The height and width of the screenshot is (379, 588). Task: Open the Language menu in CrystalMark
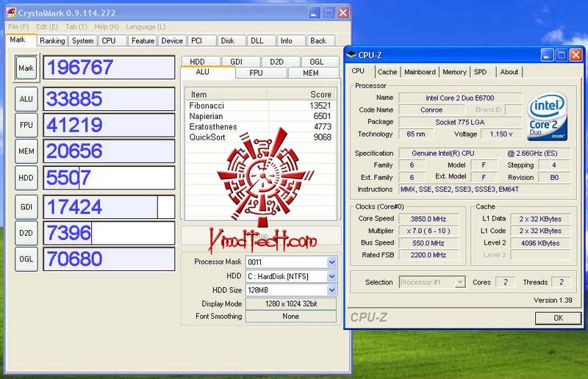point(146,26)
